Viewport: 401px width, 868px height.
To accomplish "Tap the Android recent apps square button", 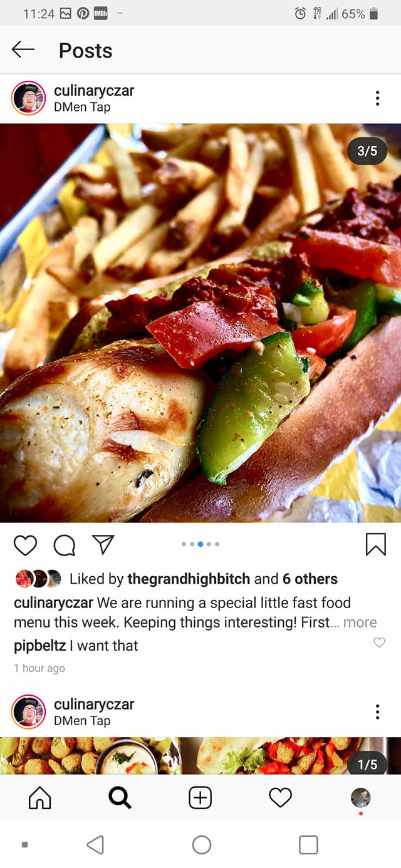I will point(308,845).
